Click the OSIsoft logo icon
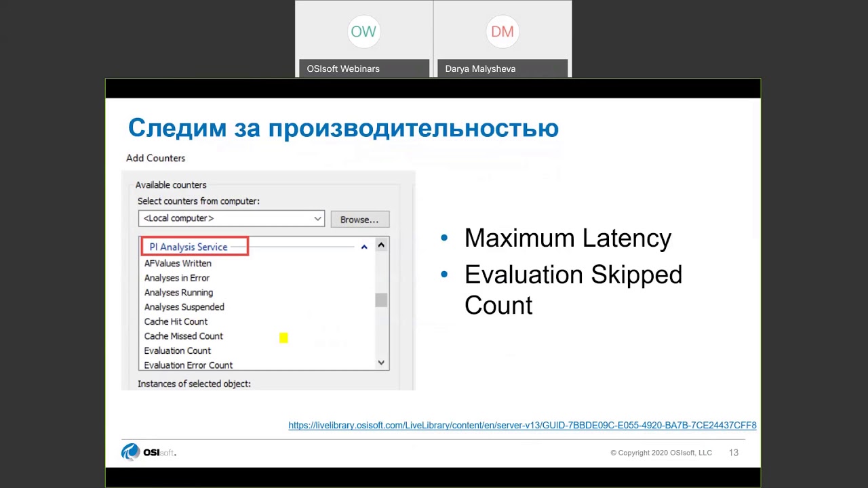 click(130, 452)
